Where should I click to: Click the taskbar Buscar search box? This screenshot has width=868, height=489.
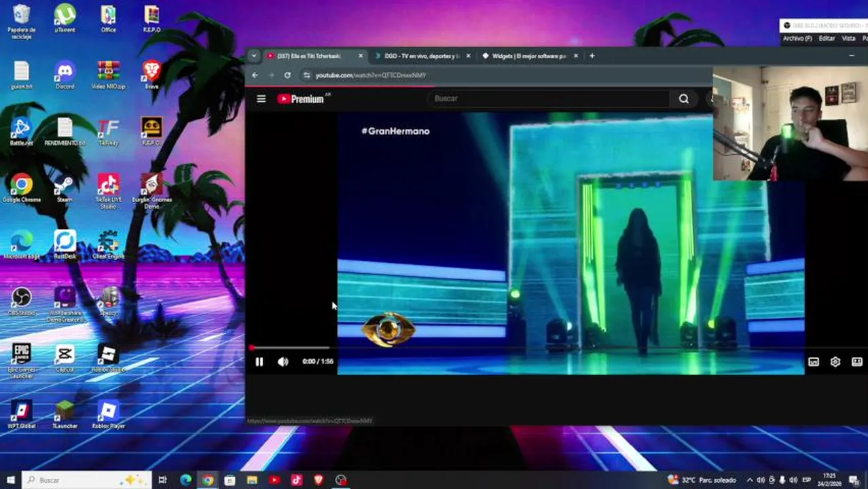[87, 480]
